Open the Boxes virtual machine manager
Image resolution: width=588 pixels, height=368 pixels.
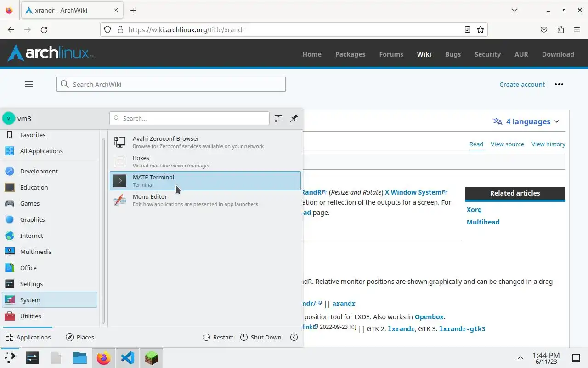tap(205, 161)
